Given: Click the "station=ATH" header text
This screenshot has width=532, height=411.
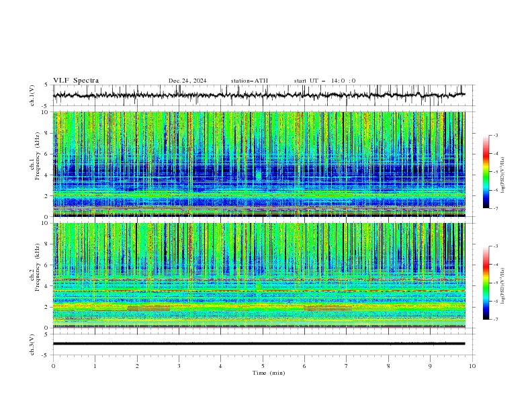Looking at the screenshot, I should (249, 81).
